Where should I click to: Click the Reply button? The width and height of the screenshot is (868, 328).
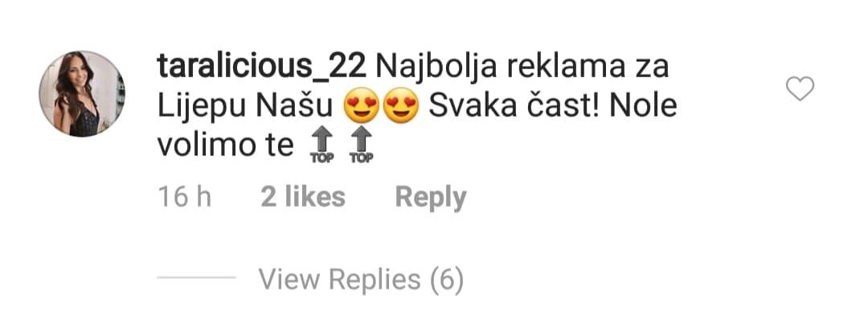coord(431,198)
